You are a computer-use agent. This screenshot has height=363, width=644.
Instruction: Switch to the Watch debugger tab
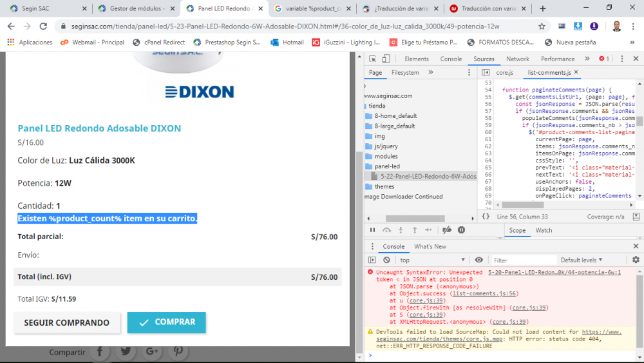coord(544,230)
